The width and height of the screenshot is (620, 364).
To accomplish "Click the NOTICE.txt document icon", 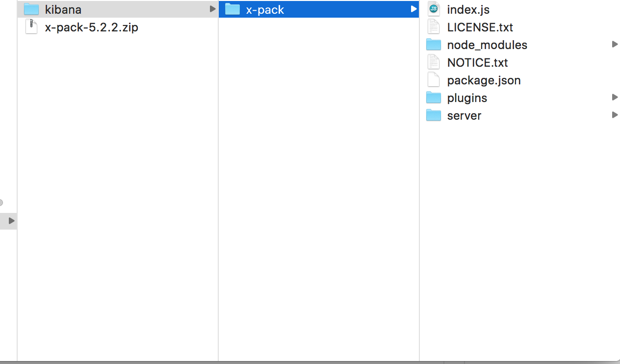I will [434, 62].
